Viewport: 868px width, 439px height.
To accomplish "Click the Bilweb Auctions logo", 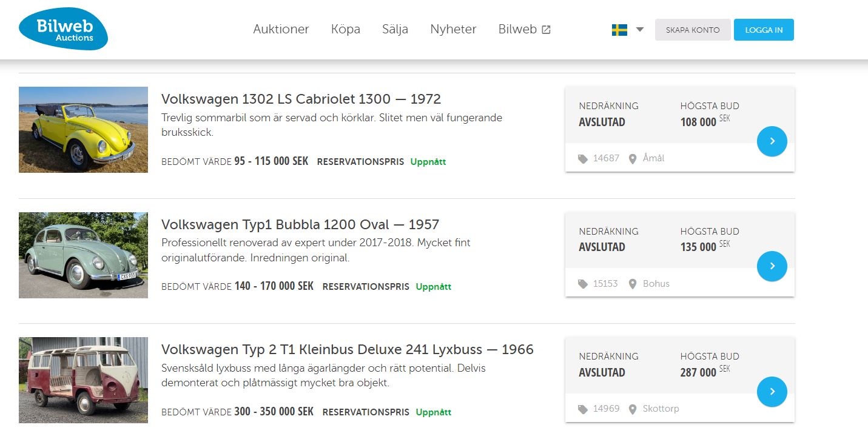I will (x=64, y=29).
